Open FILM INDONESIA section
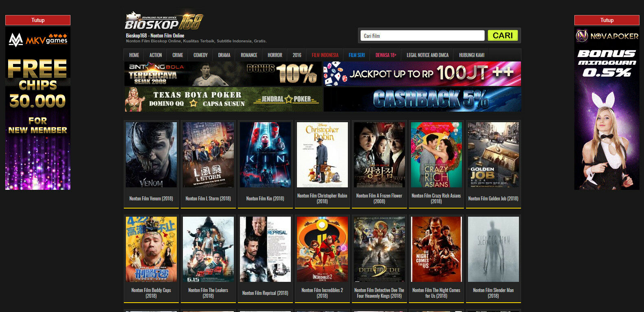This screenshot has width=644, height=312. 325,55
